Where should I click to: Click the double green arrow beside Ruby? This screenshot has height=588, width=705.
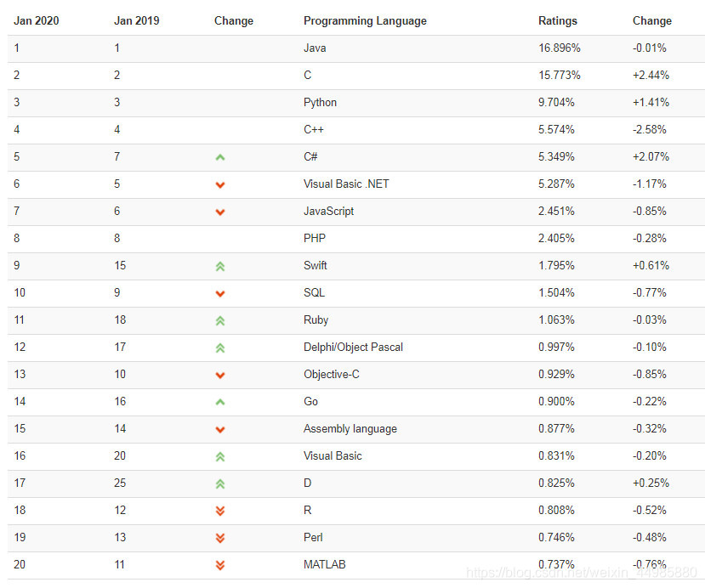220,320
